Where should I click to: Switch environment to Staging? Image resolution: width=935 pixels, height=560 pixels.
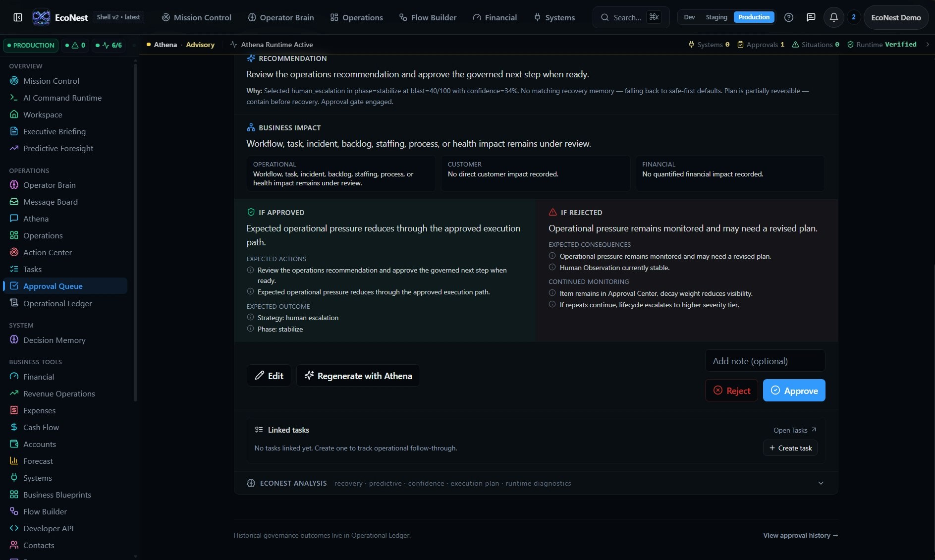(x=716, y=17)
